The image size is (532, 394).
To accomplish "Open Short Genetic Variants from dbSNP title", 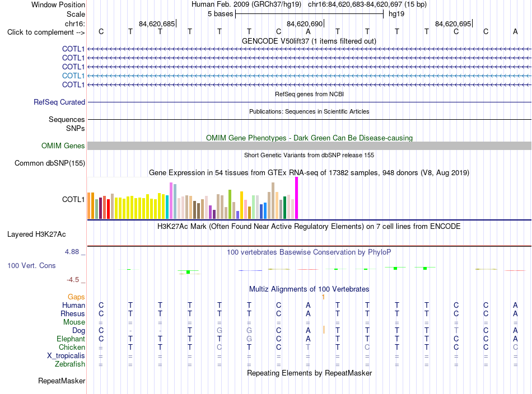I will coord(309,155).
